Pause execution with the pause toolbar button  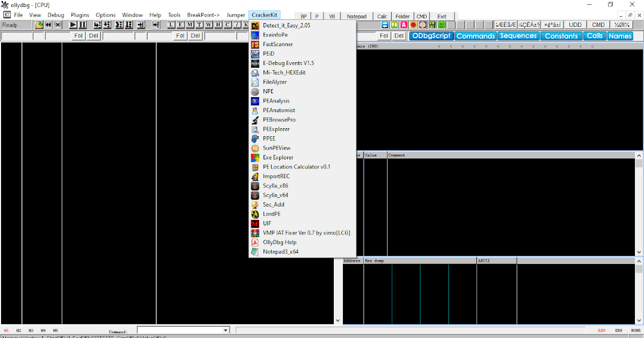[x=82, y=25]
